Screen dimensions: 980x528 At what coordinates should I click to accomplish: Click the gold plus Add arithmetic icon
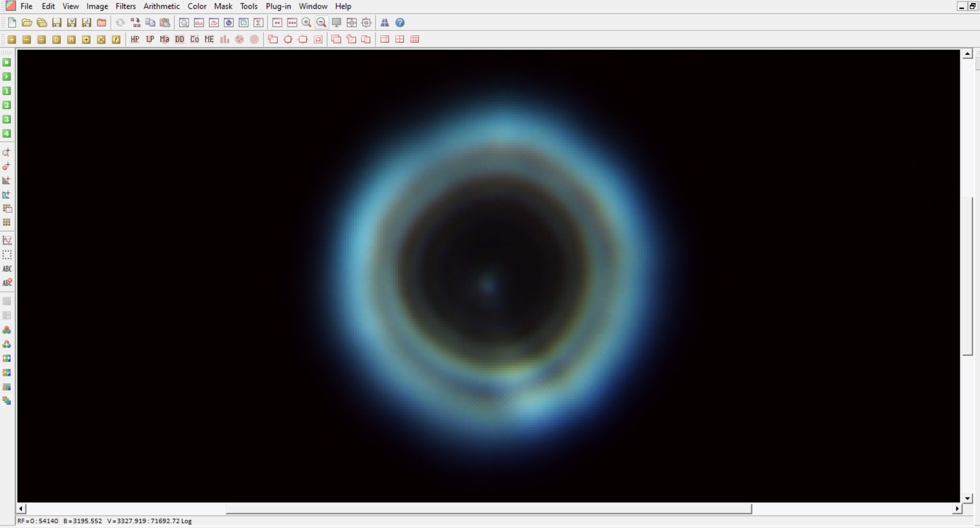(12, 39)
